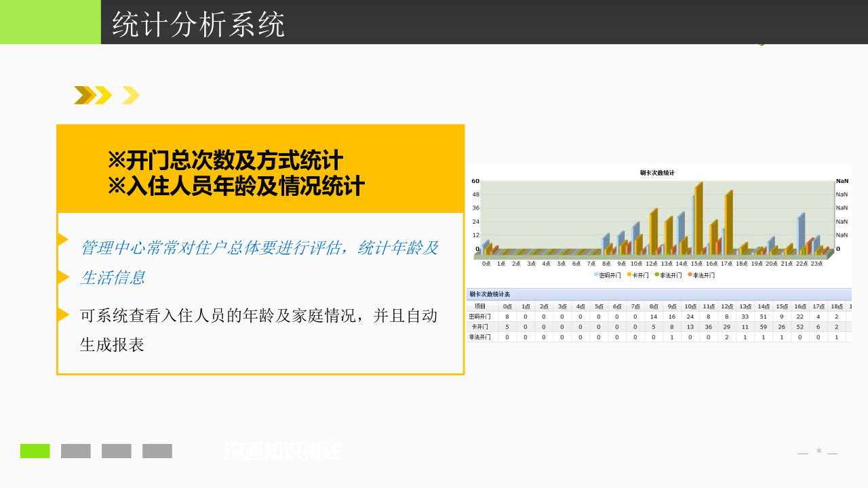Click the green block in the top-left corner
Viewport: 868px width, 488px height.
point(50,22)
